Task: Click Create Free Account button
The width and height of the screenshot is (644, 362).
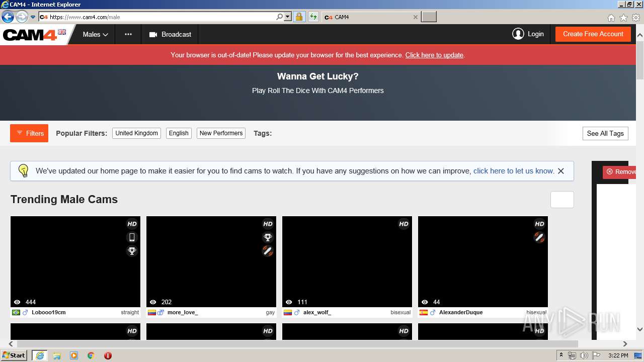Action: point(593,34)
